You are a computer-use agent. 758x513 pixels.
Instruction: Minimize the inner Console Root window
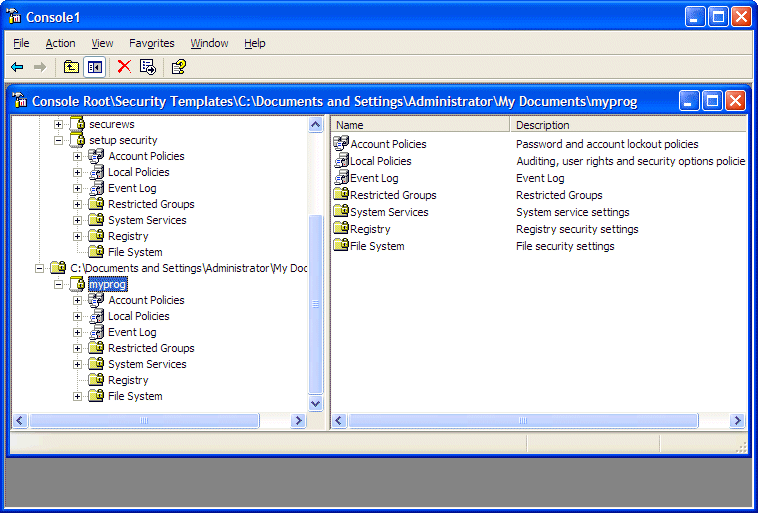689,101
